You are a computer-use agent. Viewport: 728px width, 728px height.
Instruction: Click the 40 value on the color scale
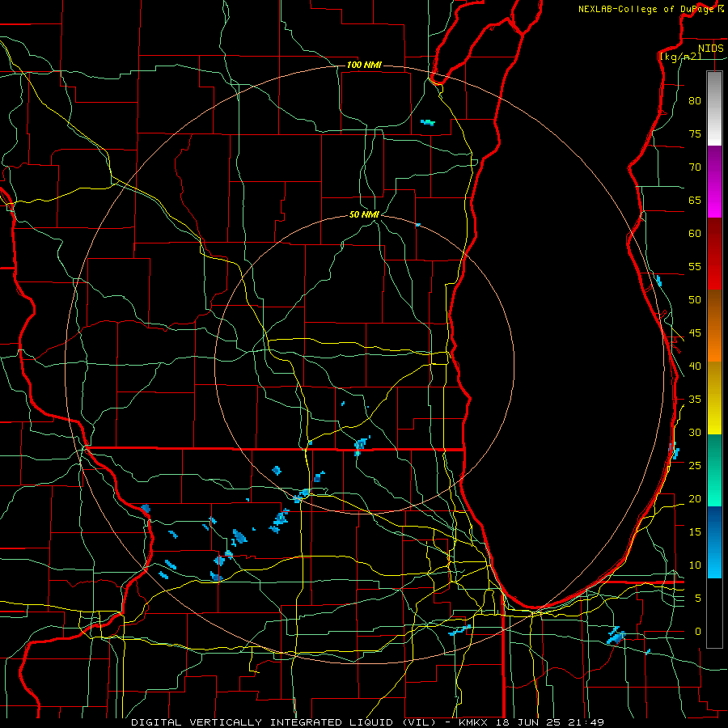(x=695, y=366)
